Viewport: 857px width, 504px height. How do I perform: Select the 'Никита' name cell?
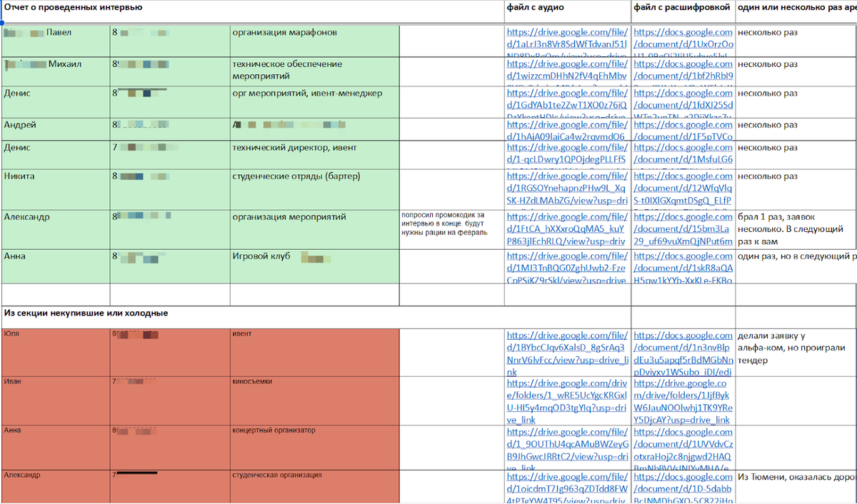click(x=56, y=189)
